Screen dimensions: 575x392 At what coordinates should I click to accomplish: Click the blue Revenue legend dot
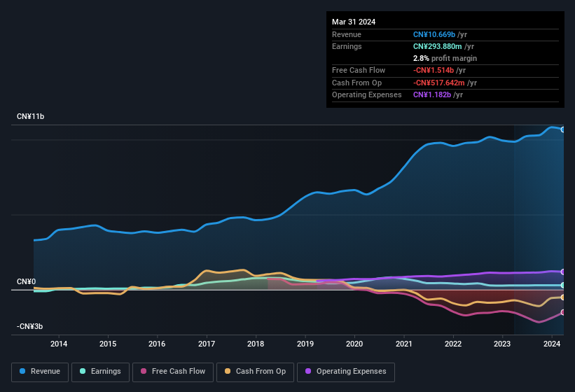(23, 372)
